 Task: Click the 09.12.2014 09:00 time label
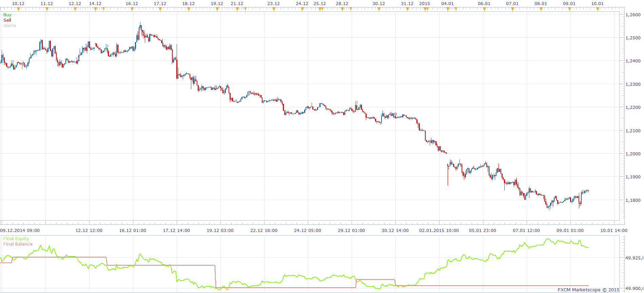[x=20, y=231]
